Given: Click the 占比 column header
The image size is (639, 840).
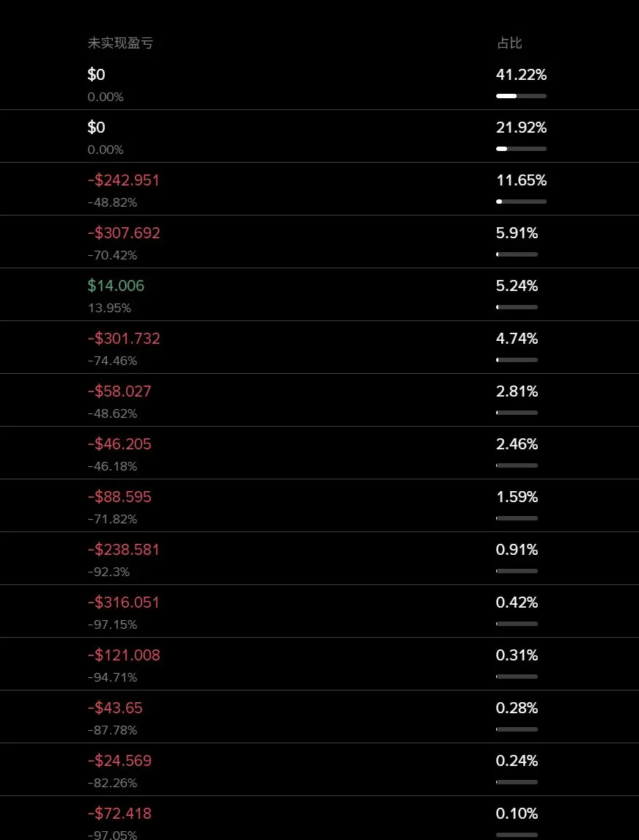Looking at the screenshot, I should pyautogui.click(x=509, y=43).
